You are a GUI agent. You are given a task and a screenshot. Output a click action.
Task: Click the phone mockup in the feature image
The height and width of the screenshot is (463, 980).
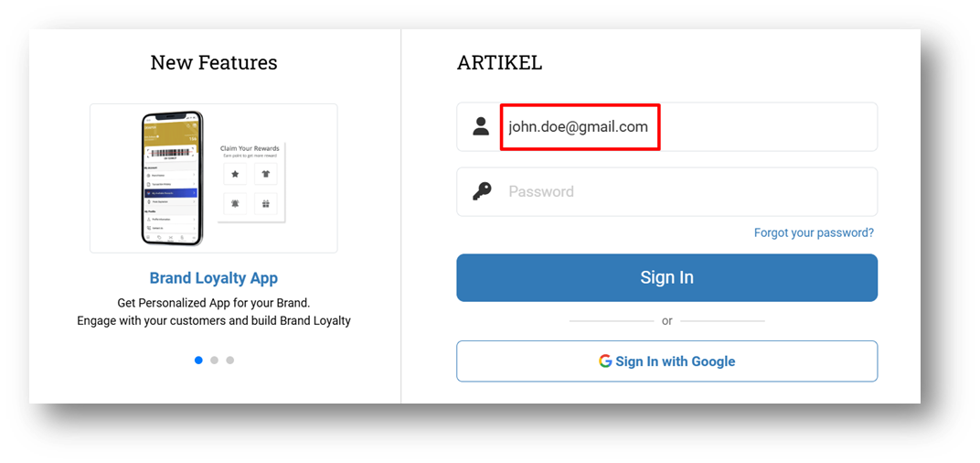click(x=172, y=178)
